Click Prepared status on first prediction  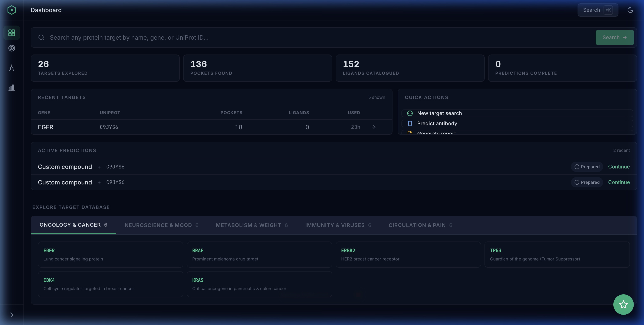[x=587, y=167]
